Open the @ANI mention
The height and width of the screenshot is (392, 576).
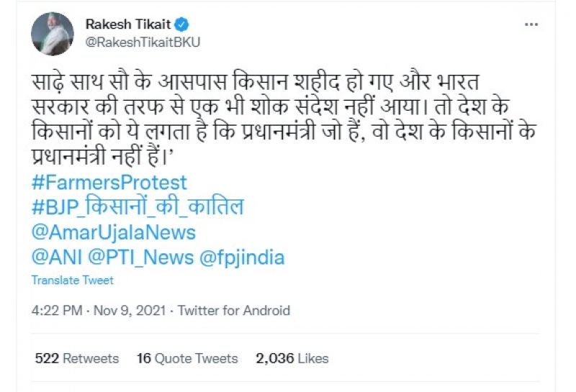(55, 257)
